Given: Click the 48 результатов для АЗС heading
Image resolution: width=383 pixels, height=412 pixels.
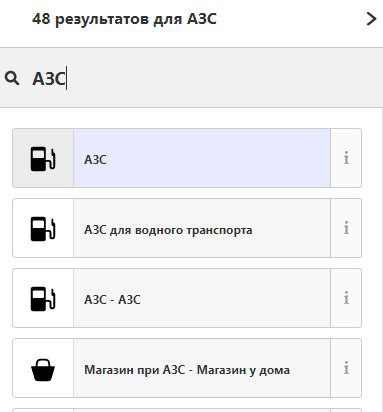Looking at the screenshot, I should tap(124, 19).
